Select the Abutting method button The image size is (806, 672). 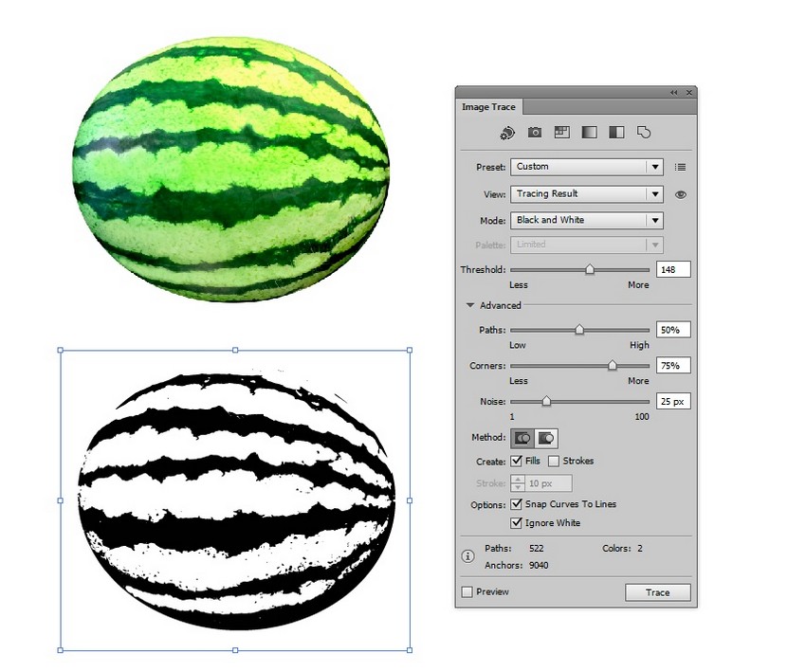[522, 438]
